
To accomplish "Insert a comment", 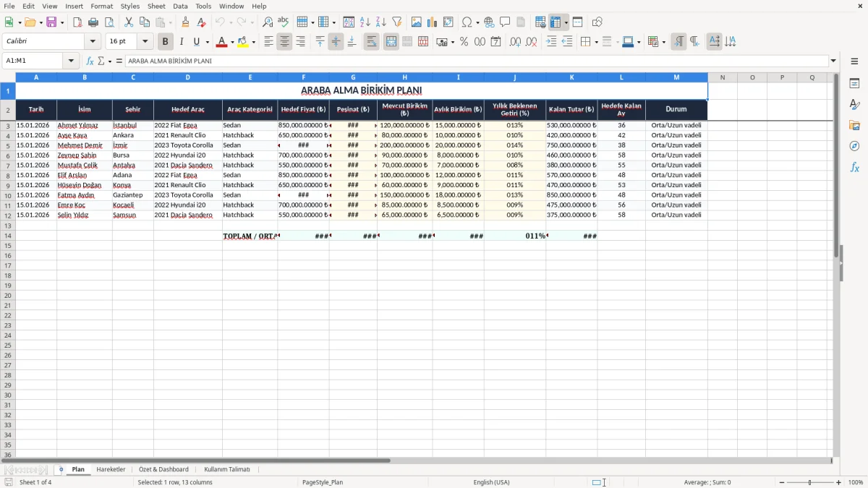I will pos(505,22).
